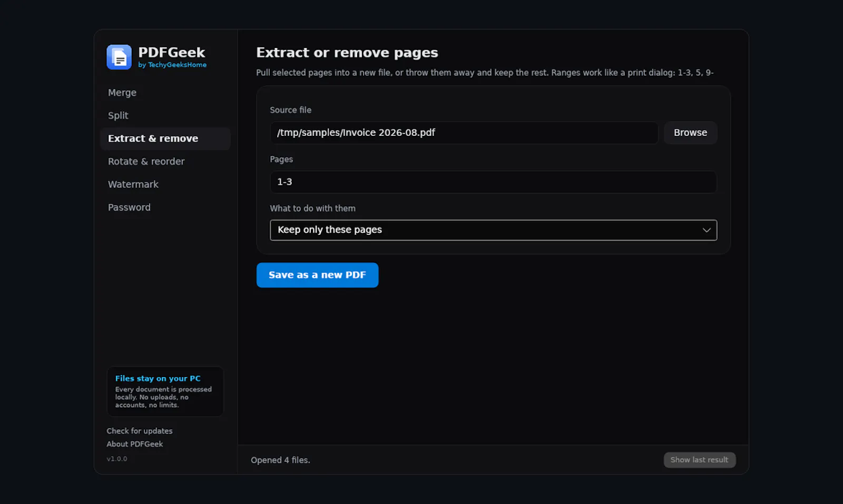This screenshot has width=843, height=504.
Task: Click the Pages range input
Action: (493, 182)
